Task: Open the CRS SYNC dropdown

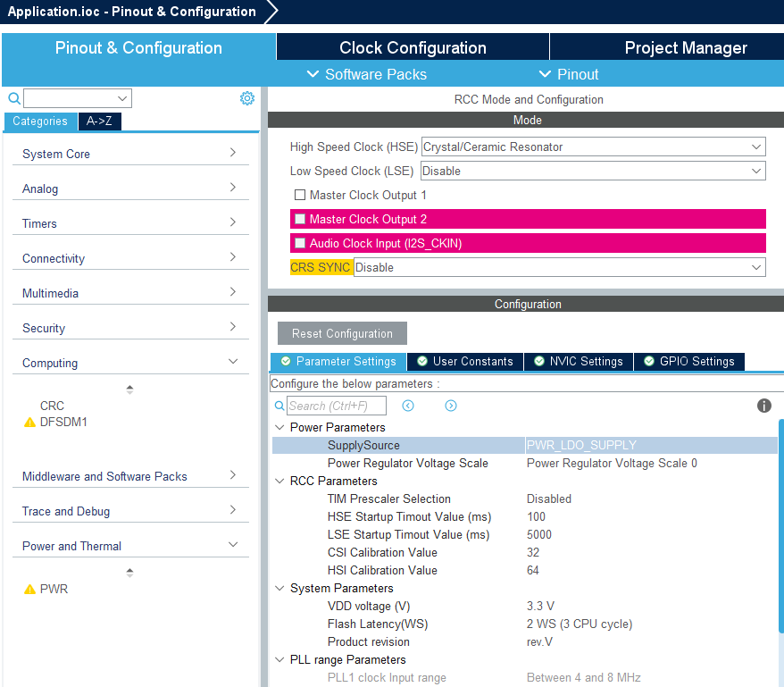Action: tap(560, 267)
